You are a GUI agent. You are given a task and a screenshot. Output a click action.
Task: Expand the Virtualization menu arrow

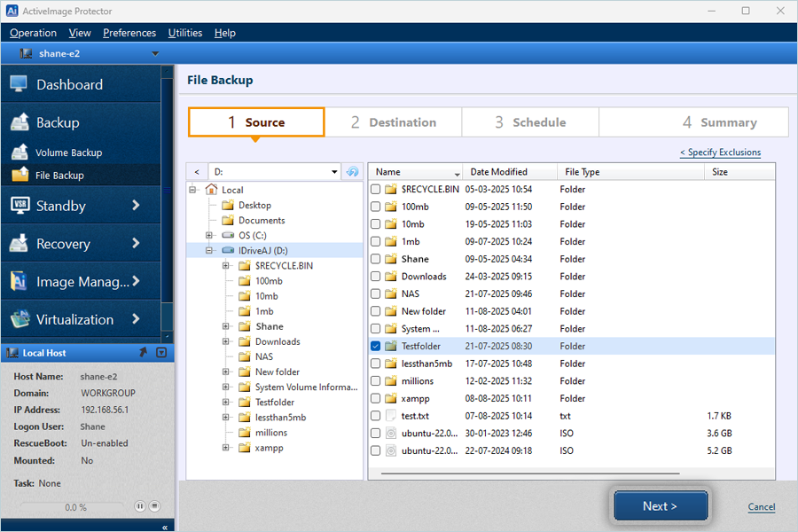[x=136, y=319]
